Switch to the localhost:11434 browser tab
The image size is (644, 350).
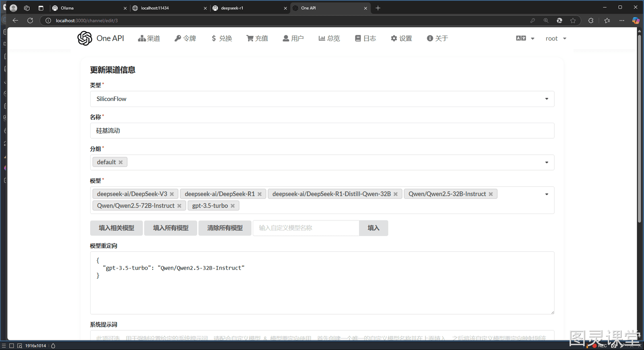(x=169, y=8)
